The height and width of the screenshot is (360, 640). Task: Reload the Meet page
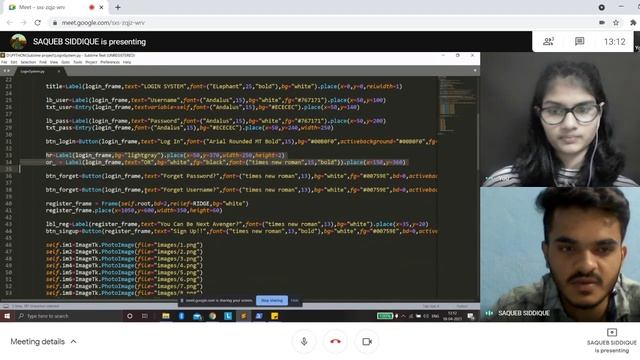(x=38, y=23)
